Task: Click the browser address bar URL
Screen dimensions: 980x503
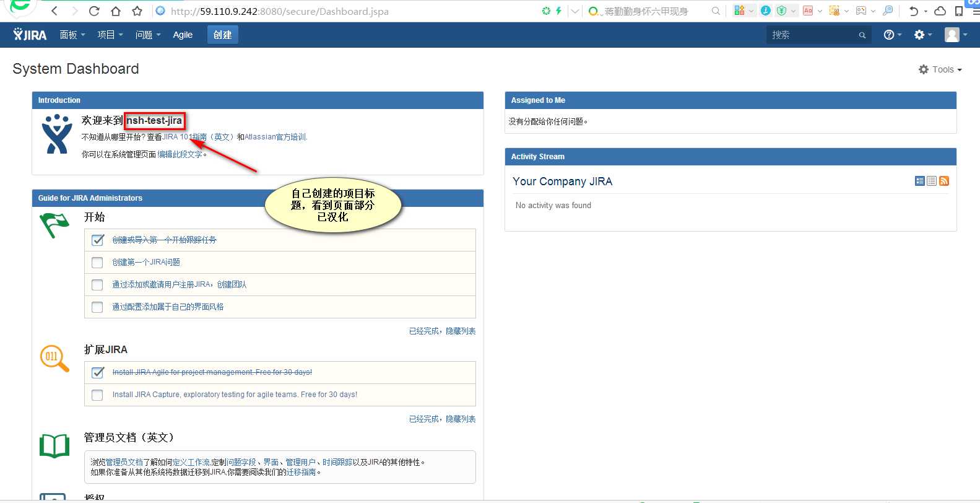Action: click(279, 11)
